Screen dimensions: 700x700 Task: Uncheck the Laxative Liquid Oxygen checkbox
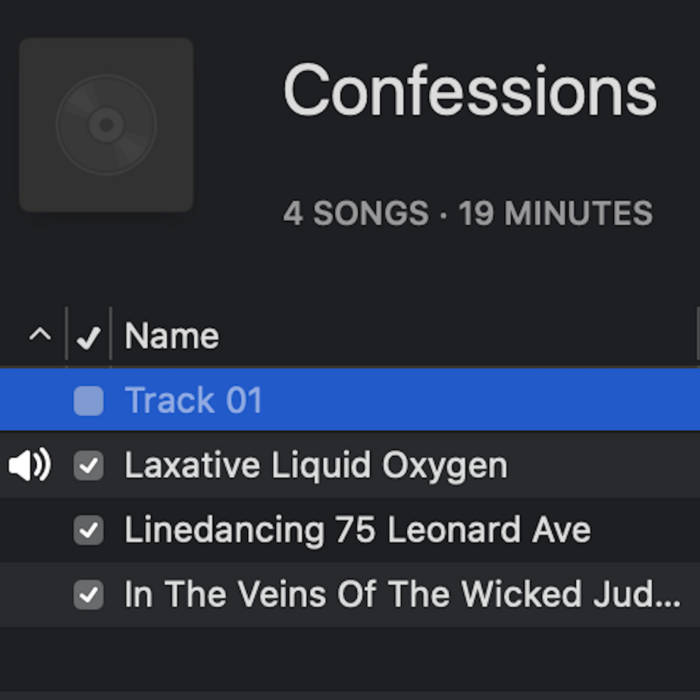[89, 465]
